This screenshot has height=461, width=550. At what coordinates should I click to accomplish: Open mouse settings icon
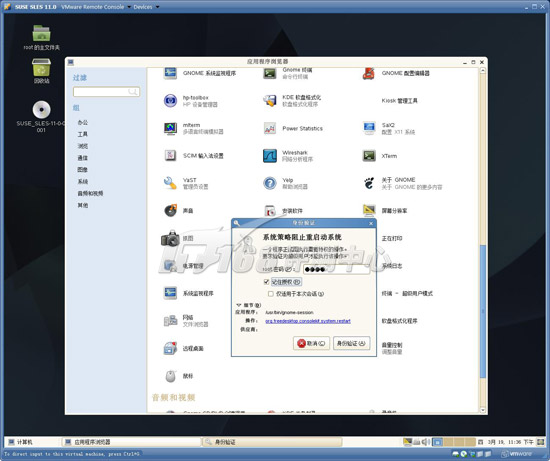click(170, 376)
